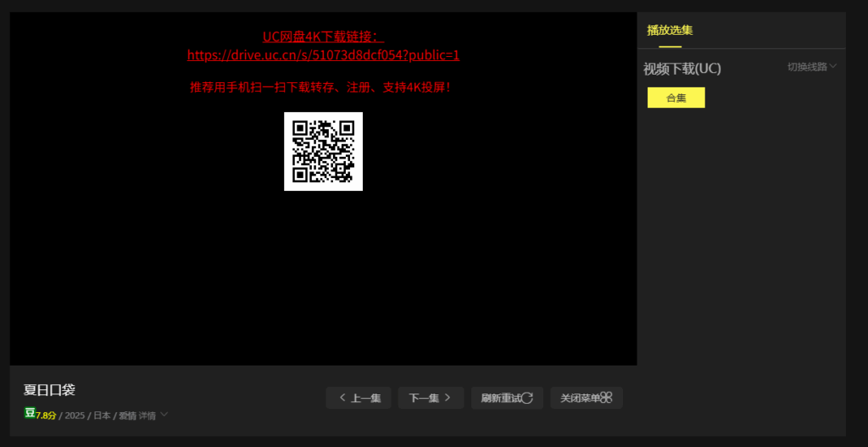Viewport: 868px width, 447px height.
Task: Click the 爱情 genre link
Action: (127, 416)
